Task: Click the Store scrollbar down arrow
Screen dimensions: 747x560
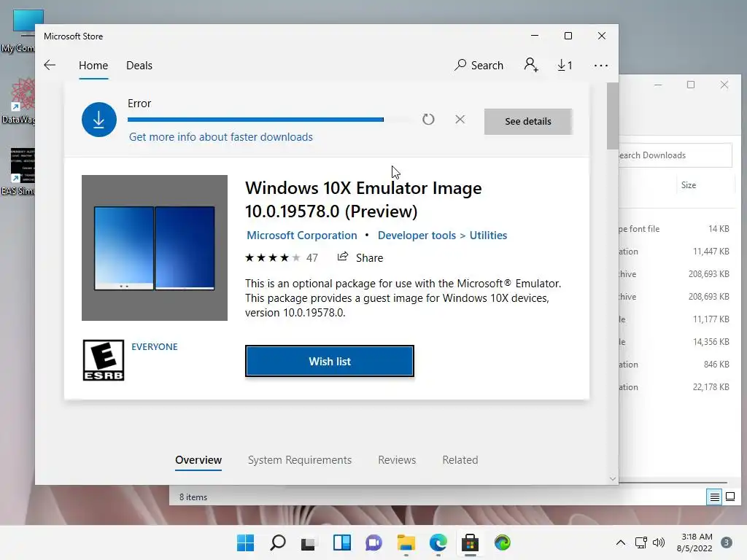Action: (613, 478)
